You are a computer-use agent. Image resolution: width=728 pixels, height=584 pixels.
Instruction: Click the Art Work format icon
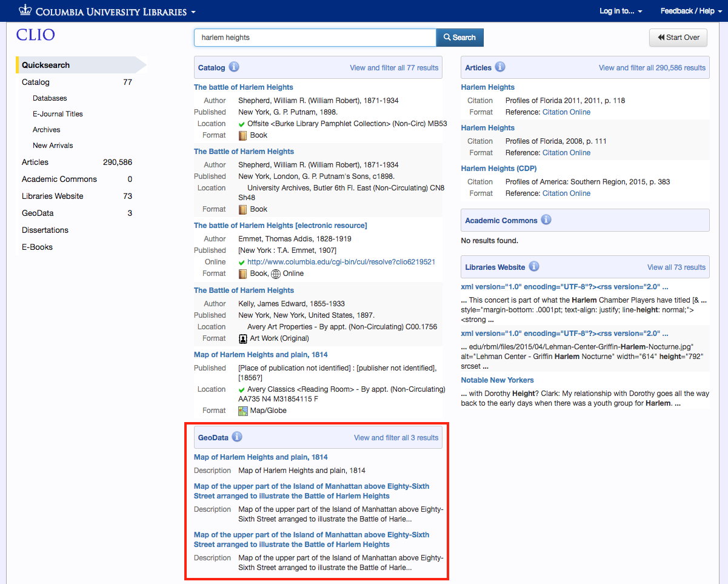point(243,338)
